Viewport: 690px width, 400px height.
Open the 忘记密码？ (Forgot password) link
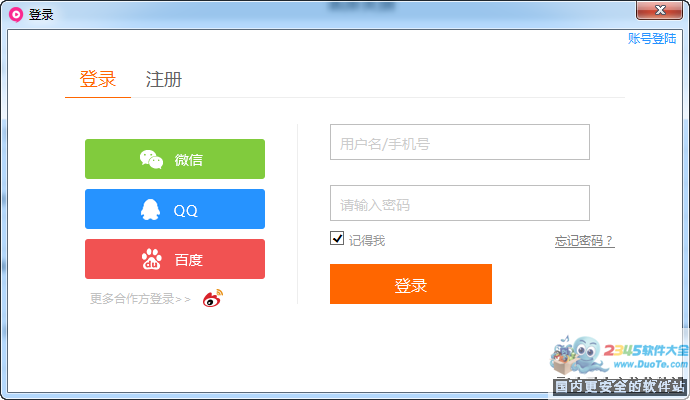click(x=584, y=241)
